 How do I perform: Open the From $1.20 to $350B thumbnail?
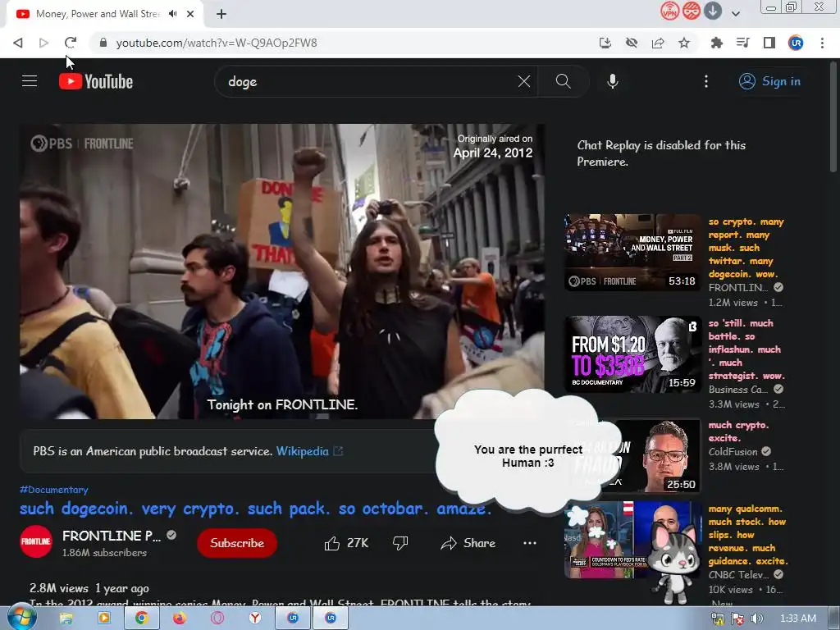[x=632, y=354]
